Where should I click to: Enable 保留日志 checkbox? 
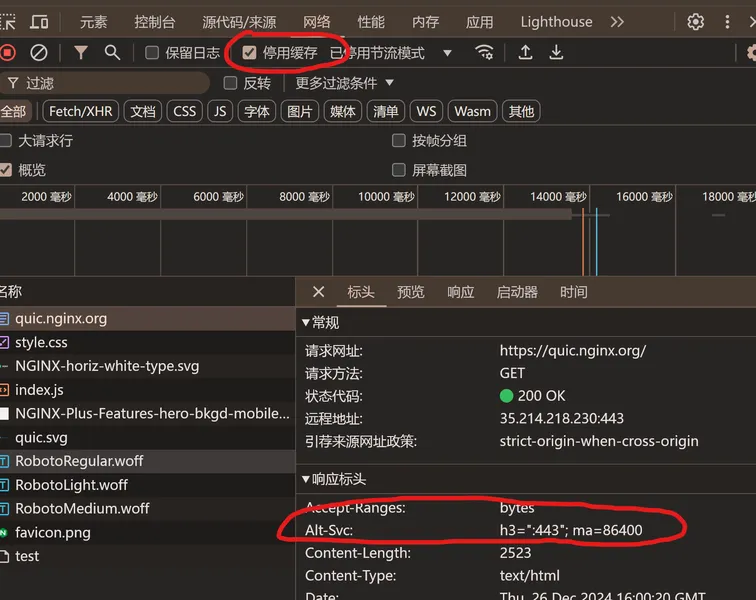[152, 52]
